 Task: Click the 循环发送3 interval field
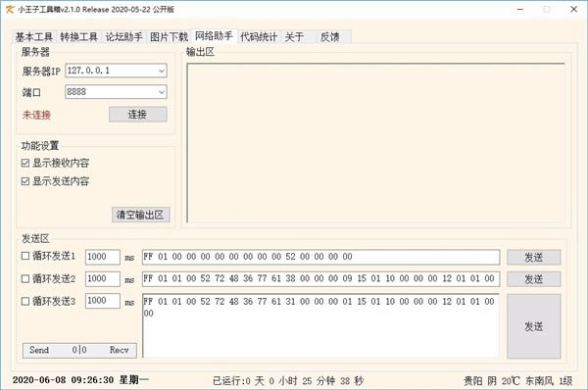pos(102,301)
